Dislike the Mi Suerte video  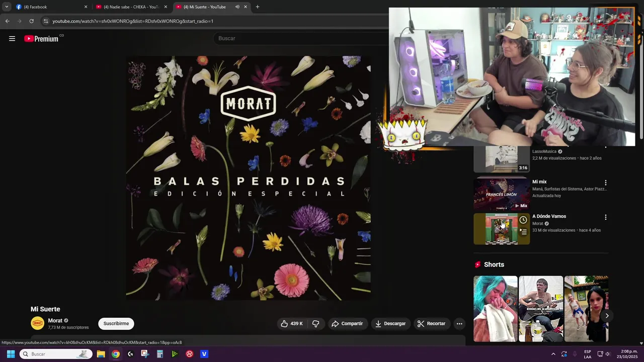(x=316, y=324)
